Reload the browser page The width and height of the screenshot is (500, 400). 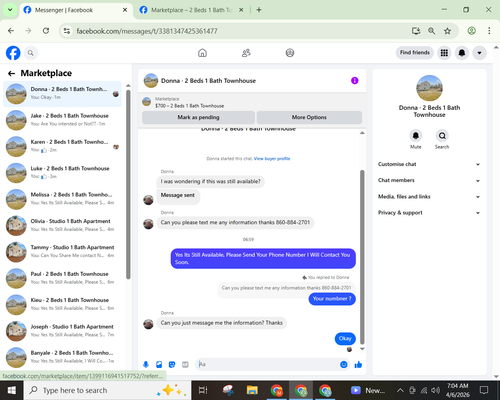tap(46, 31)
